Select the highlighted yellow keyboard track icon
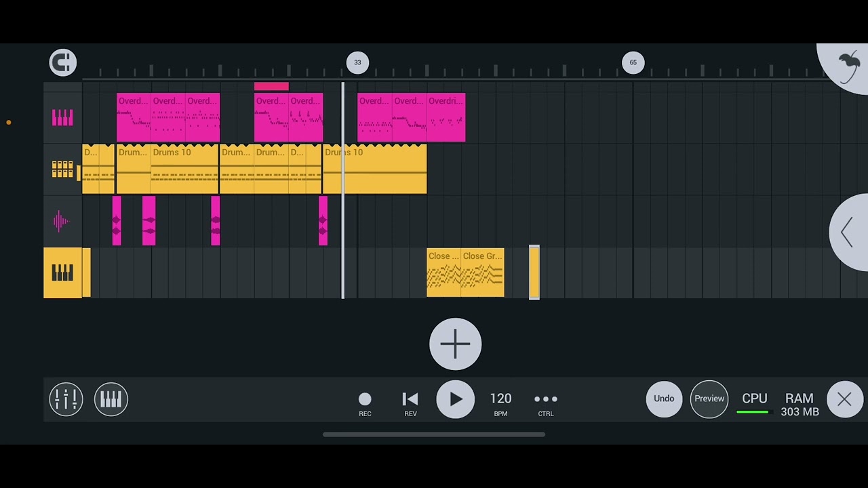The width and height of the screenshot is (868, 488). (x=62, y=273)
